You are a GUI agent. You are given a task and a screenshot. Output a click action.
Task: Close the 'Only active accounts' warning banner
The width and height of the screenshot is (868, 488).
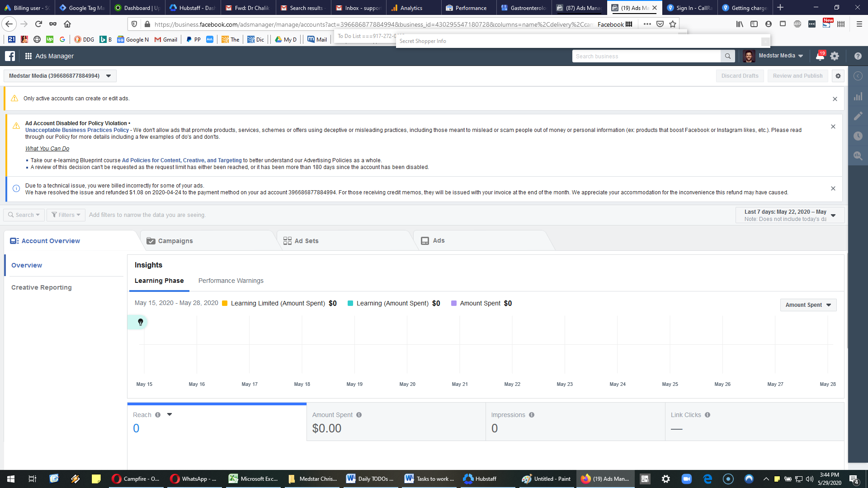[835, 99]
